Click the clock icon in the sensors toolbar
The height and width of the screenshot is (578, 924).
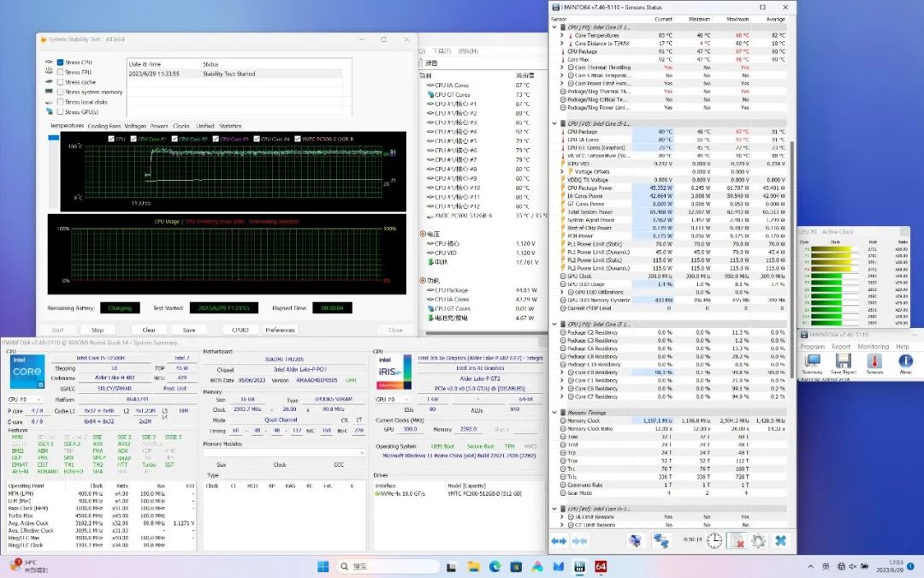pos(714,540)
